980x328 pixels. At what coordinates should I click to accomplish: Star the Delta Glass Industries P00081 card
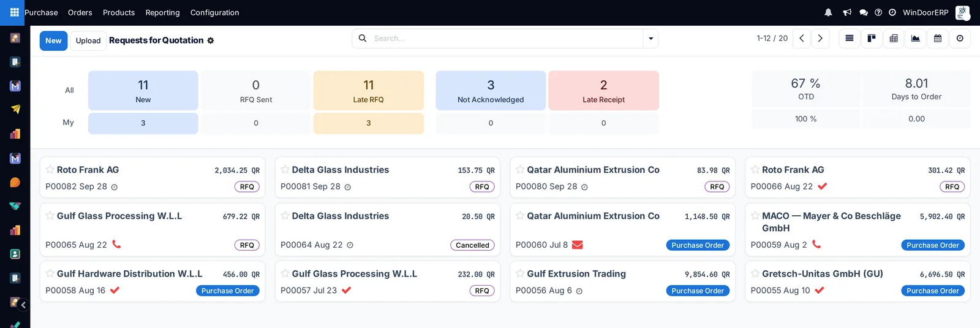[285, 169]
